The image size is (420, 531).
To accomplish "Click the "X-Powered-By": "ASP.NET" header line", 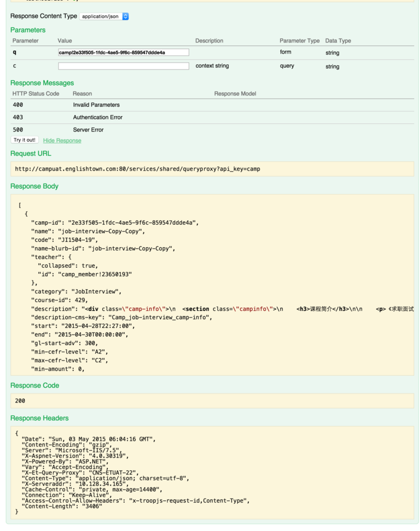I will (65, 461).
